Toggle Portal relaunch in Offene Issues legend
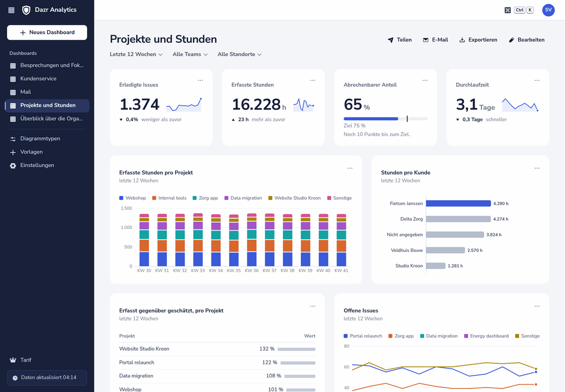 point(363,336)
